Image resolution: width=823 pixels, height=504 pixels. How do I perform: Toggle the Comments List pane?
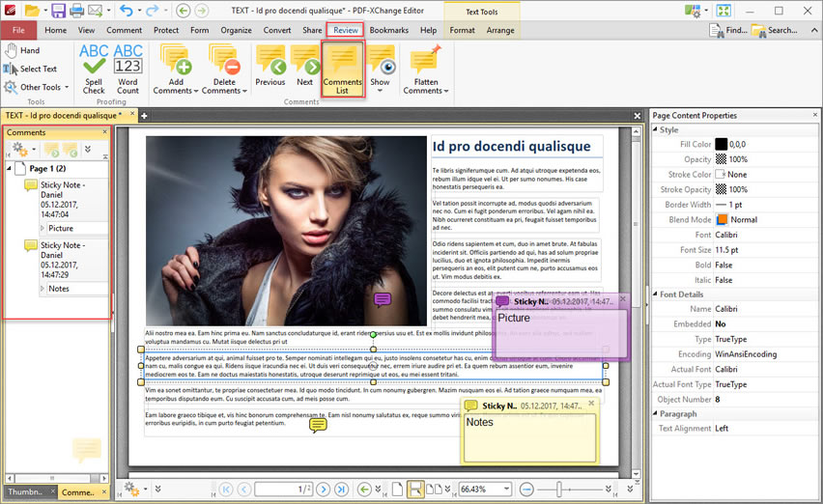click(x=342, y=69)
